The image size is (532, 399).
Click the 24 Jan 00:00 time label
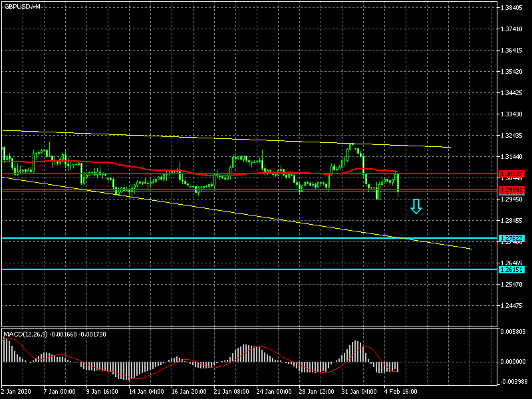point(275,392)
